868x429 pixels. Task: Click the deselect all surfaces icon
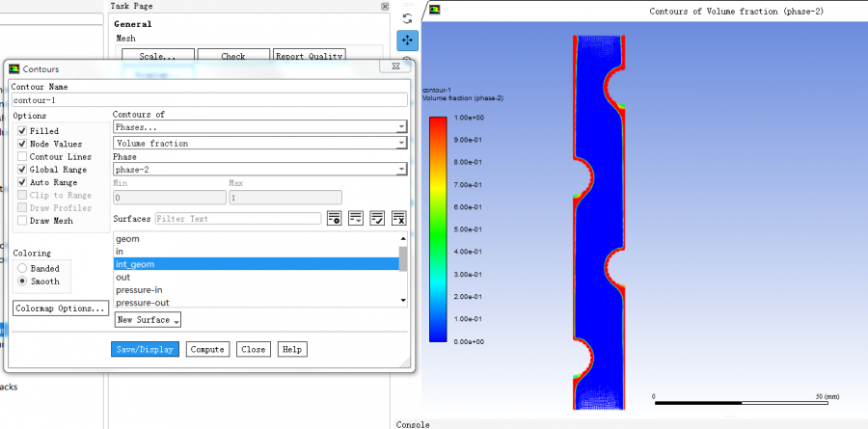[x=398, y=219]
